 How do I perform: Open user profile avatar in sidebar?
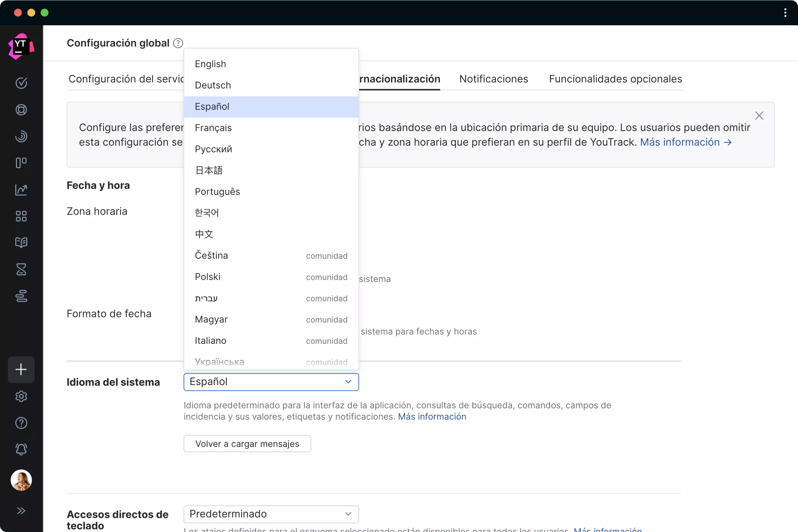point(21,480)
